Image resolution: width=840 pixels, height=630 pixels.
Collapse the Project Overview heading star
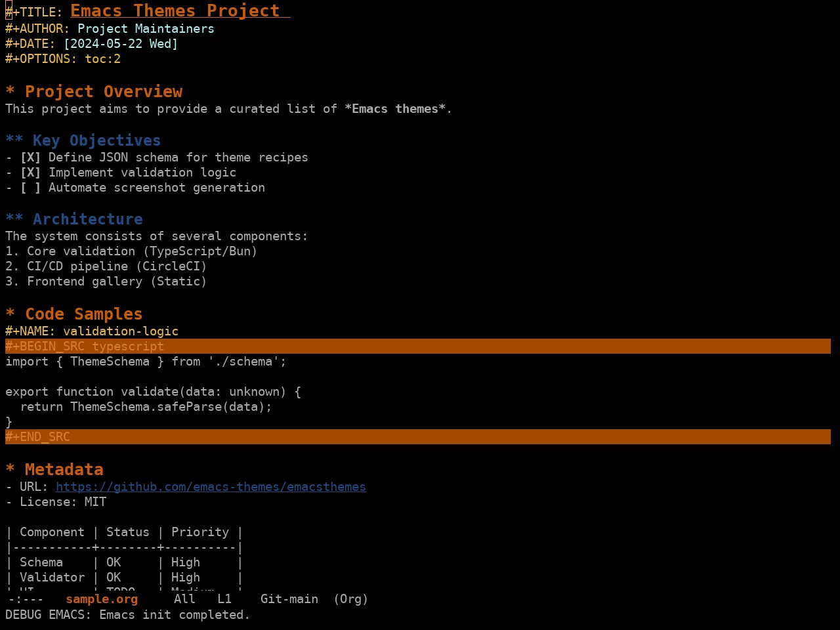(x=10, y=91)
